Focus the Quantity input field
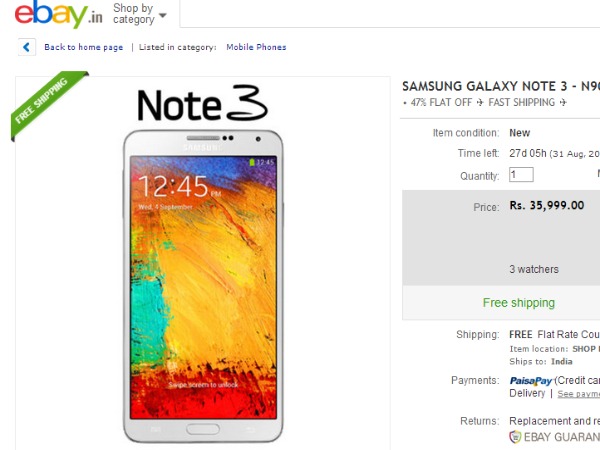The width and height of the screenshot is (600, 450). [521, 175]
